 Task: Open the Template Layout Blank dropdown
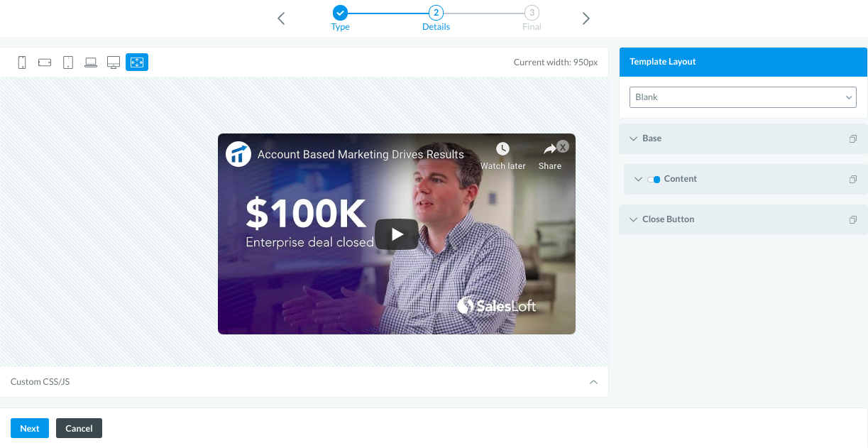743,97
